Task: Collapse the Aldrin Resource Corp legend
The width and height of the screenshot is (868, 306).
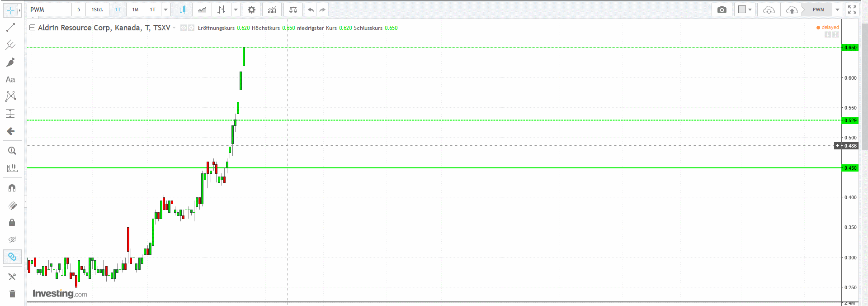Action: pyautogui.click(x=32, y=28)
